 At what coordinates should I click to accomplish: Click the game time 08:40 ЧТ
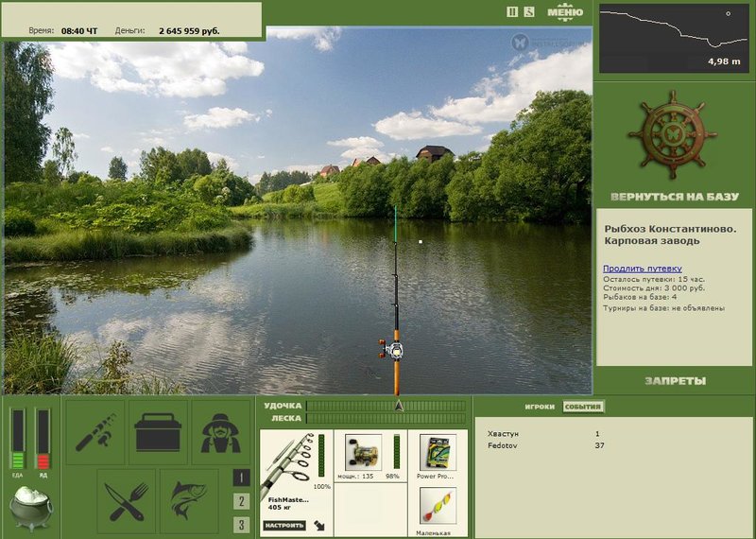tap(79, 31)
